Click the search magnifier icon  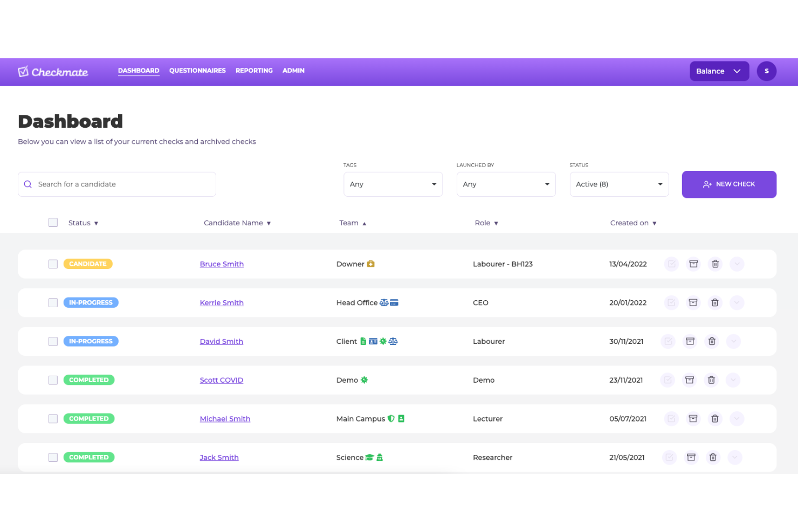pyautogui.click(x=28, y=184)
